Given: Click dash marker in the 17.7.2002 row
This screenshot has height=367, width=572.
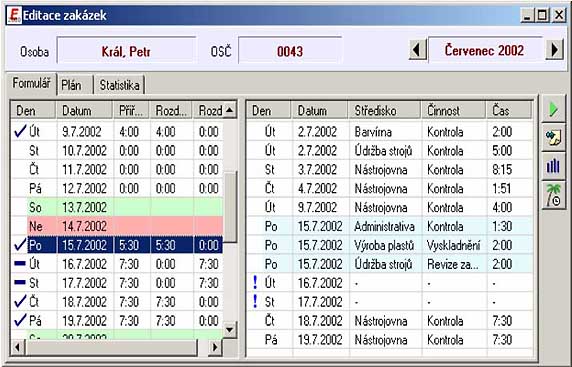Looking at the screenshot, I should (20, 282).
